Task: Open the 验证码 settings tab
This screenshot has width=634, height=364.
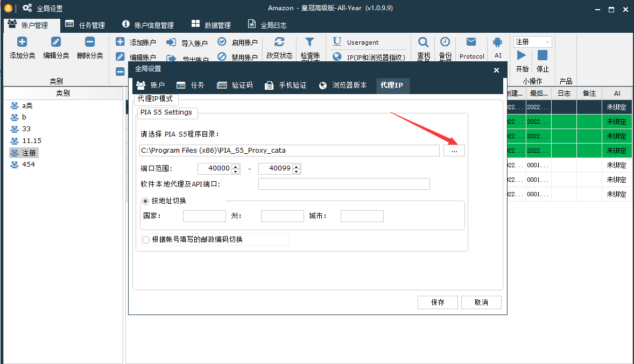Action: coord(235,85)
